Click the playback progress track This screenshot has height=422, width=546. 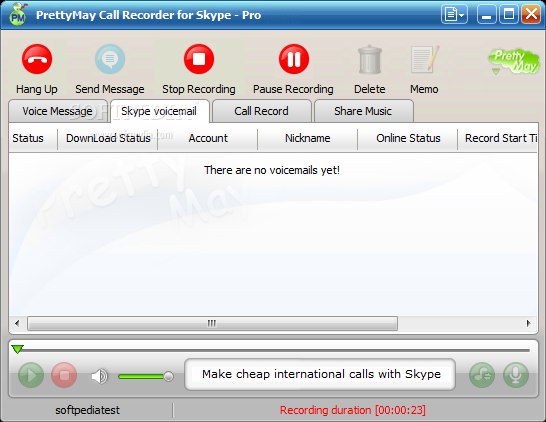(x=273, y=350)
